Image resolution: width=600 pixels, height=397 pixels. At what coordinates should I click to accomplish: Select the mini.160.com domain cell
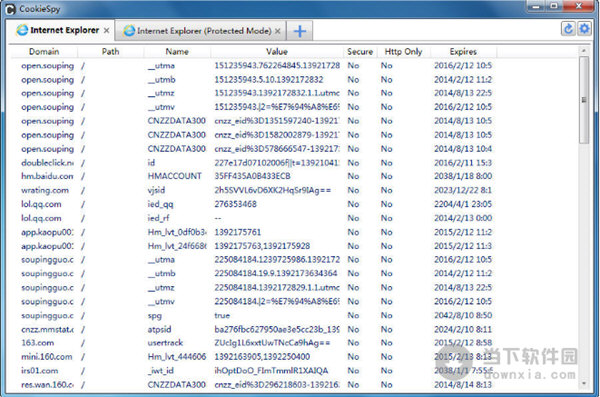pos(46,357)
